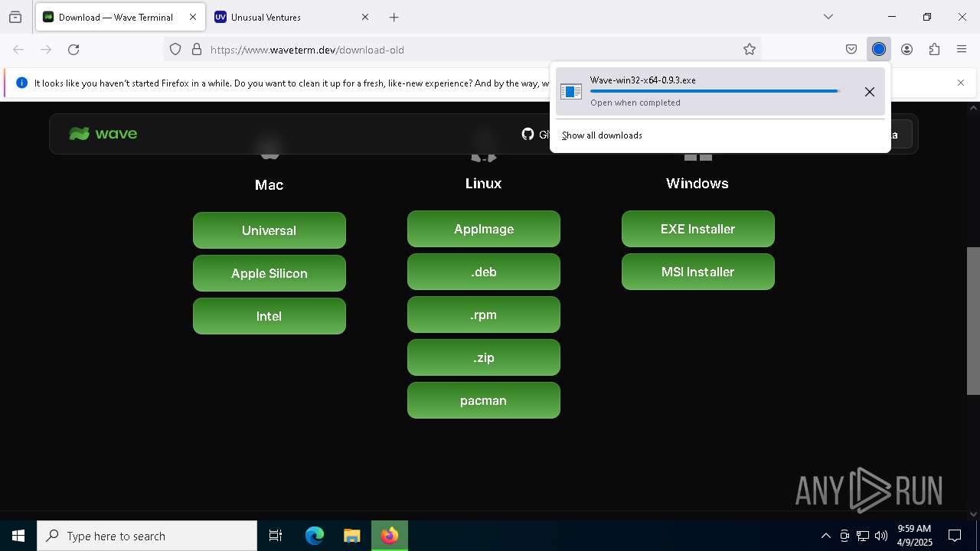Download Linux .zip archive
Screen dimensions: 980x551
[484, 357]
